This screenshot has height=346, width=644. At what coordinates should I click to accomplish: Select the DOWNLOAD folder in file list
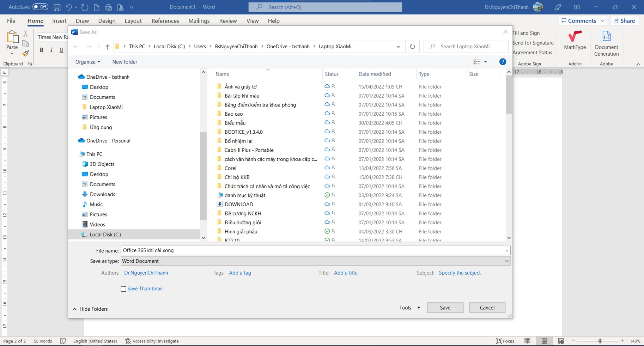tap(239, 205)
